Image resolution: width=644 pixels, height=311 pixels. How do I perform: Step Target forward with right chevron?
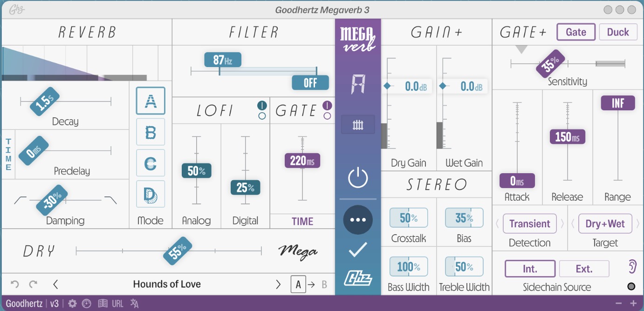click(637, 224)
